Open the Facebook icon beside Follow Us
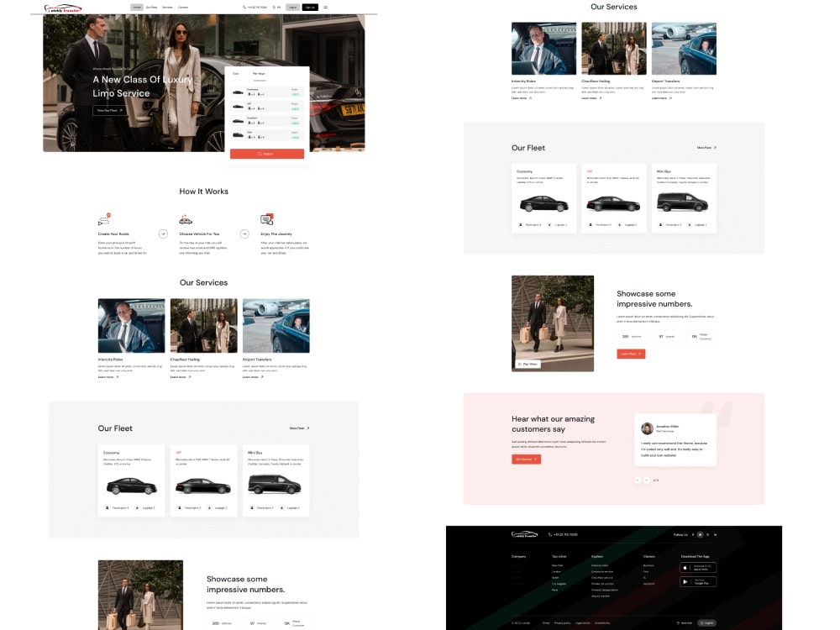 point(693,534)
